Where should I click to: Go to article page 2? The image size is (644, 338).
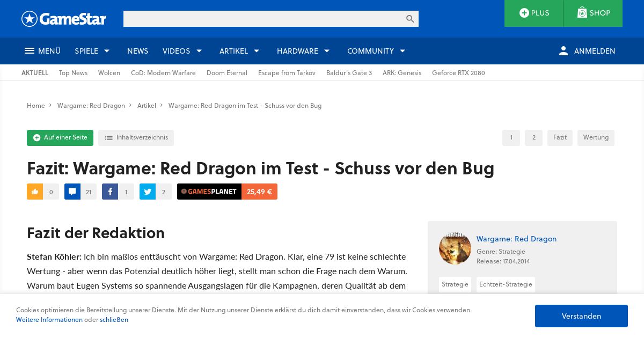(x=533, y=138)
